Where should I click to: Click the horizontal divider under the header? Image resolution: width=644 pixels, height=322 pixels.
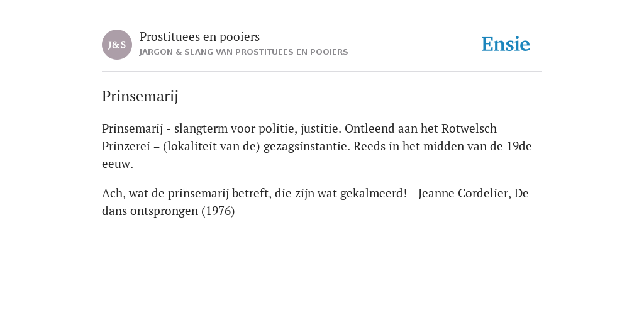point(322,72)
